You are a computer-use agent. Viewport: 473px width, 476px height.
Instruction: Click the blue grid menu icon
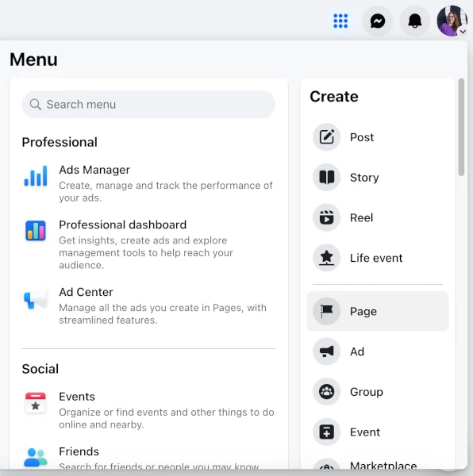(340, 21)
